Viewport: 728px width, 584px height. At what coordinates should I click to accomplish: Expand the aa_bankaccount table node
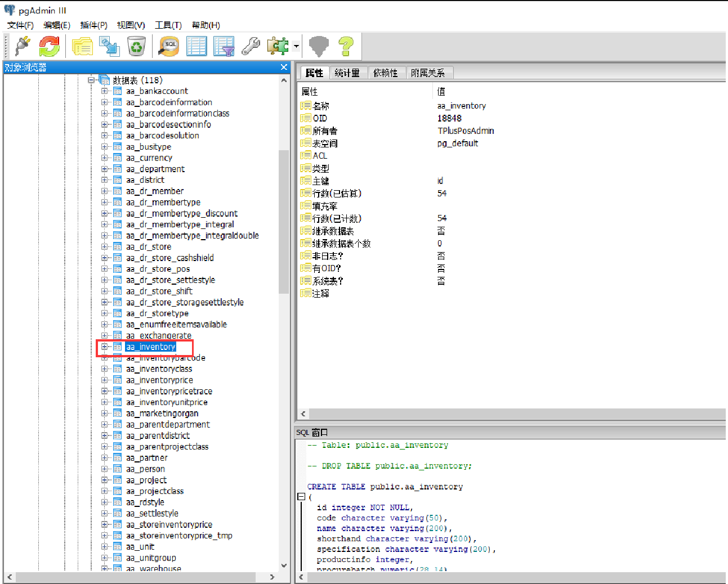point(104,91)
